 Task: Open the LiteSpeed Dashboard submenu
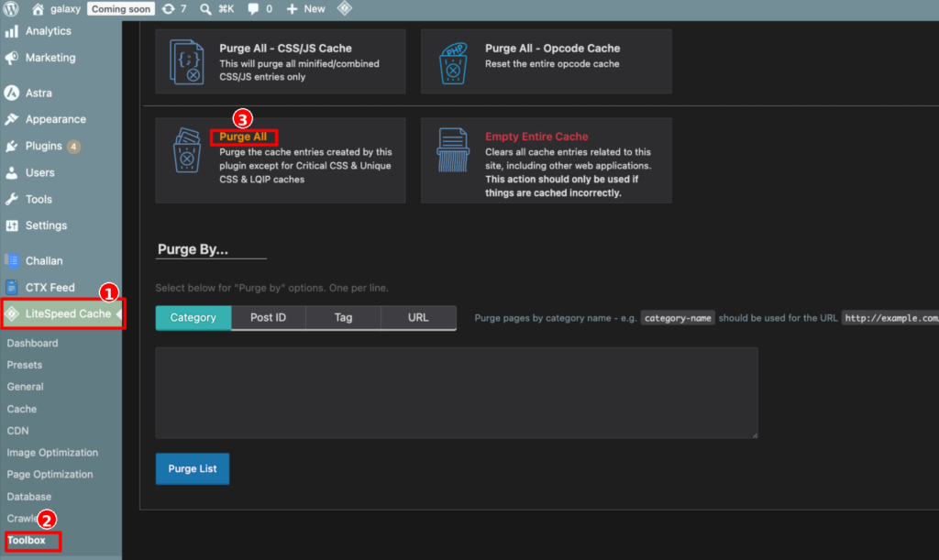(x=32, y=343)
